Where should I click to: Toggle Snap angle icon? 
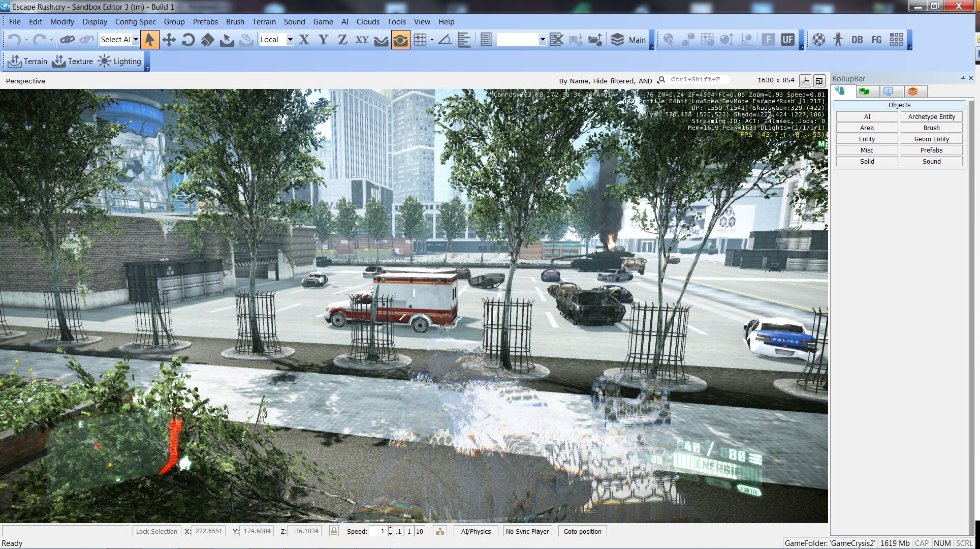[x=445, y=40]
